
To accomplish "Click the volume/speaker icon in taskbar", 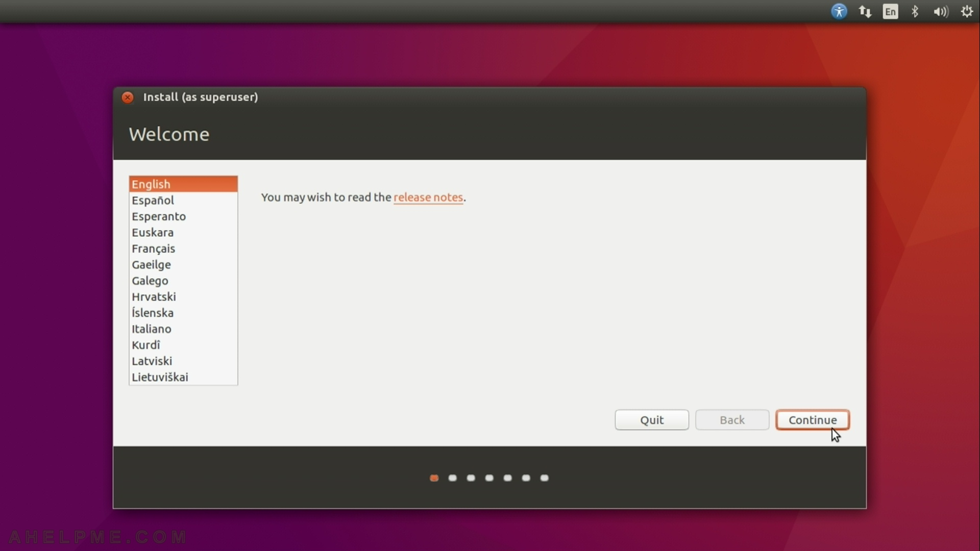I will 940,11.
